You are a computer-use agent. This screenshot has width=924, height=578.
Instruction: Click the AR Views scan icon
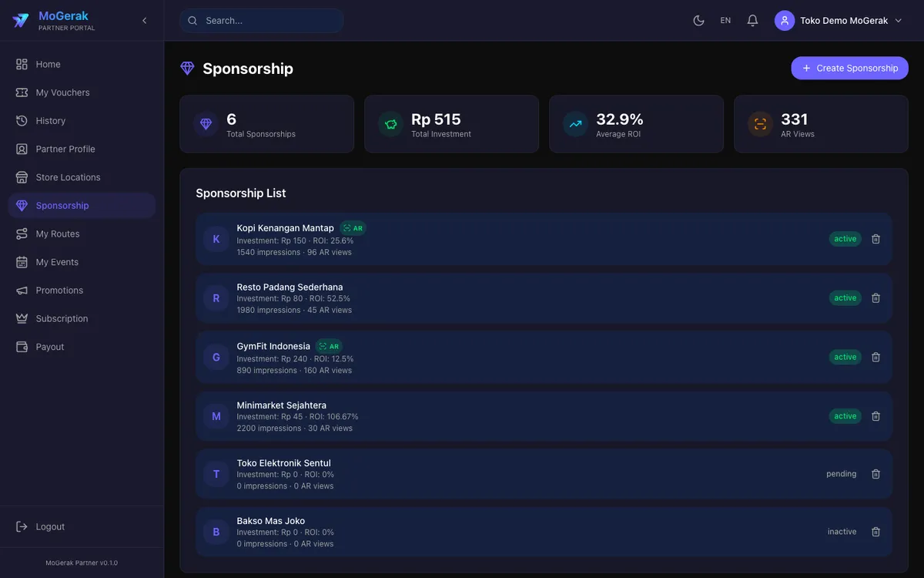[x=760, y=124]
